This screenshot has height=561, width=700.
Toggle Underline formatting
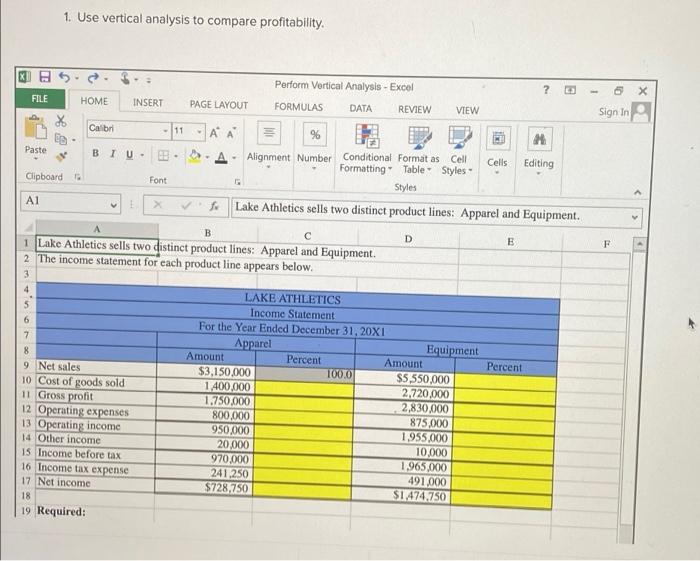pyautogui.click(x=129, y=154)
